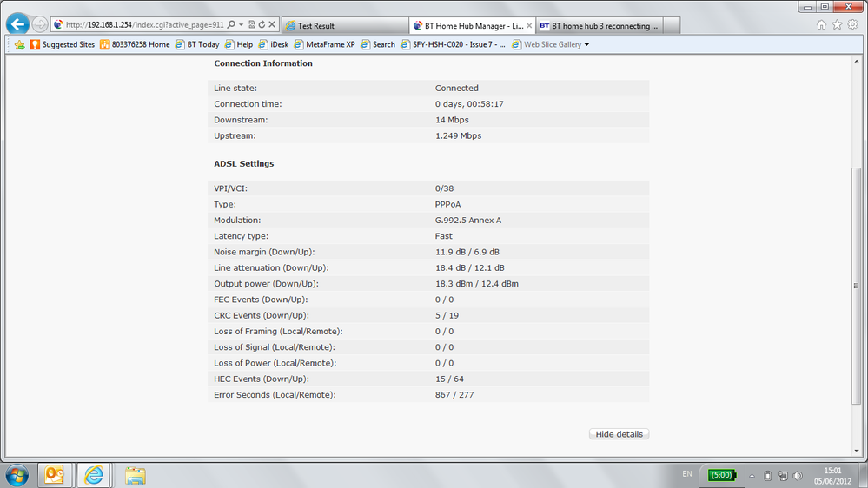Stop loading with the X icon in address bar
The image size is (868, 488).
click(x=272, y=24)
